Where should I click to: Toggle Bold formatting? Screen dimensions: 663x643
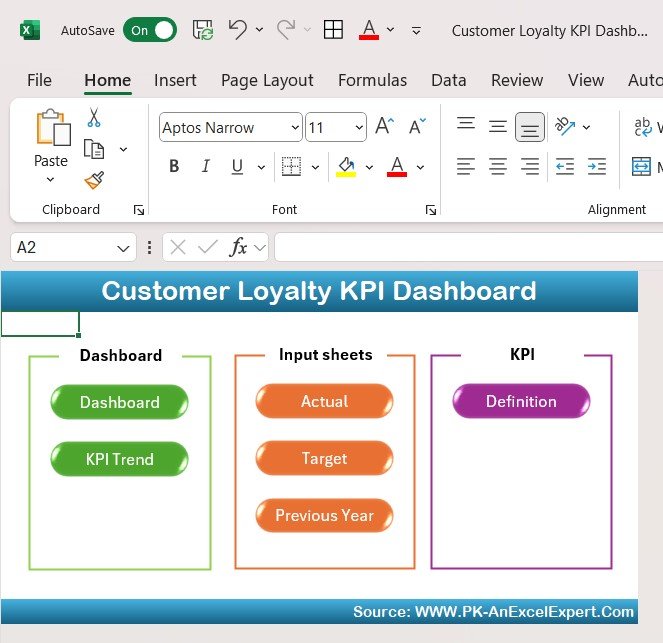(x=174, y=167)
